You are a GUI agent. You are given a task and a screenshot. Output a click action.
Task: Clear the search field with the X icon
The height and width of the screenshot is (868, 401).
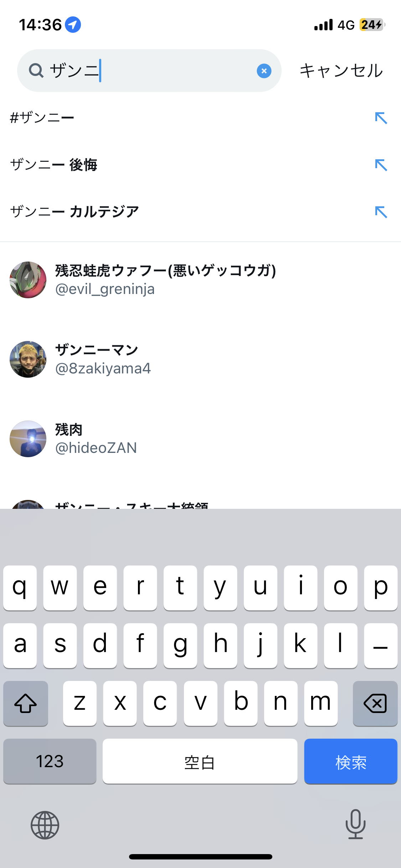[264, 71]
